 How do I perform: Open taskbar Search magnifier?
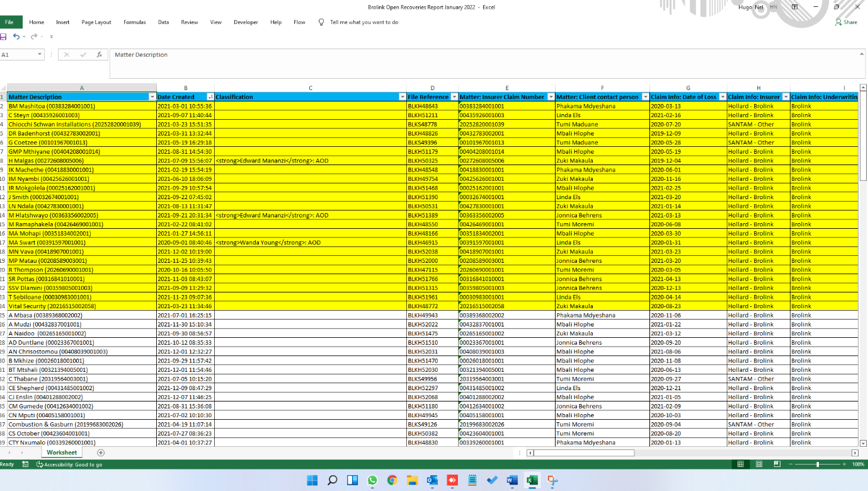[333, 480]
